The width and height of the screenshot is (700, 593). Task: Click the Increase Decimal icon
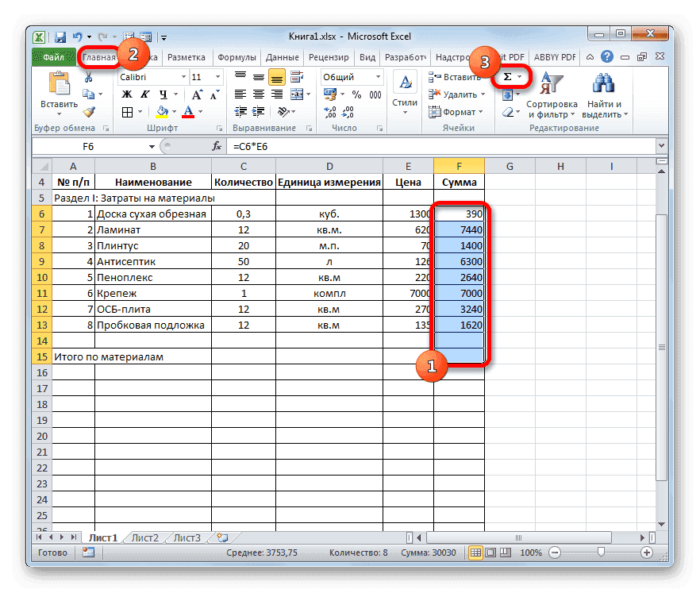[x=331, y=114]
